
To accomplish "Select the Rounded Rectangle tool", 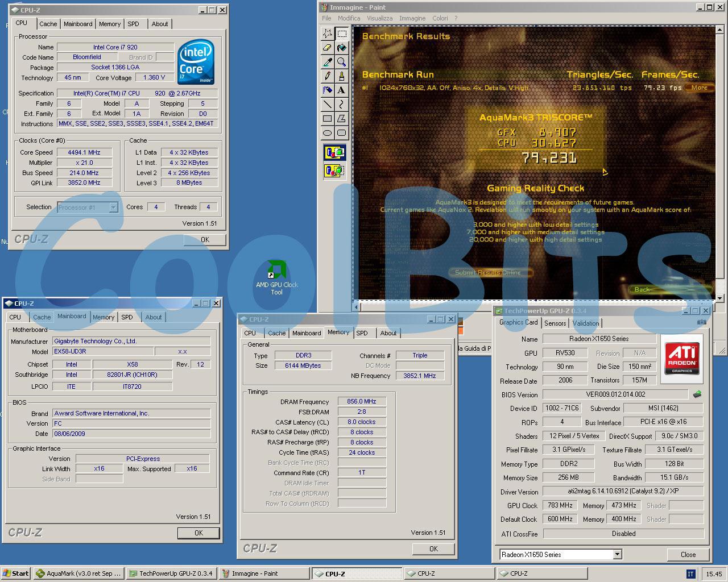I will tap(341, 132).
